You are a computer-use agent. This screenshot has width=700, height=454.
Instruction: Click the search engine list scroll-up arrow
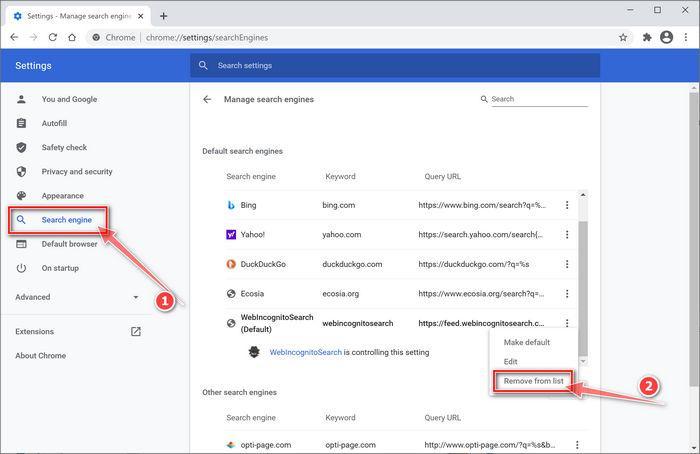(x=583, y=195)
